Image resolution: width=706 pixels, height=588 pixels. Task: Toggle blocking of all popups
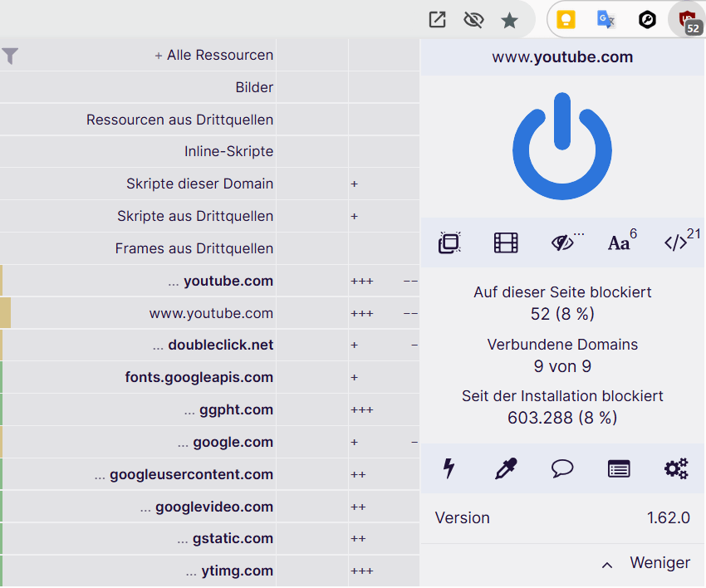449,243
